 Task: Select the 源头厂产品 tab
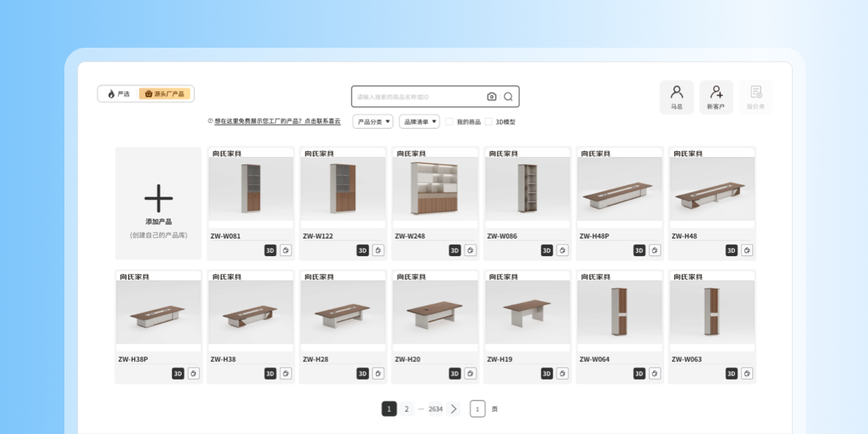click(164, 94)
